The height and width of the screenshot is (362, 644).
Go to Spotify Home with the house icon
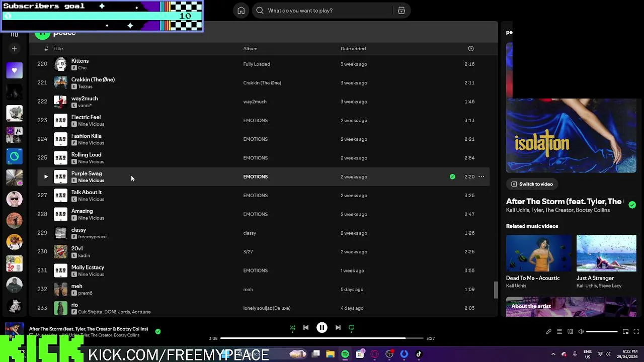(x=241, y=11)
